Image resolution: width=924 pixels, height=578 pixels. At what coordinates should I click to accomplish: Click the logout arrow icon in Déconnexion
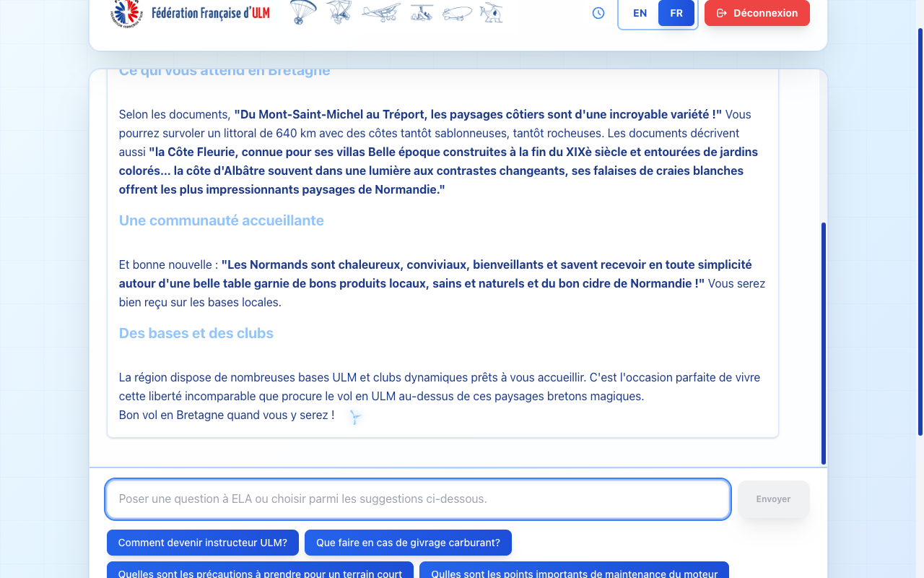[721, 13]
